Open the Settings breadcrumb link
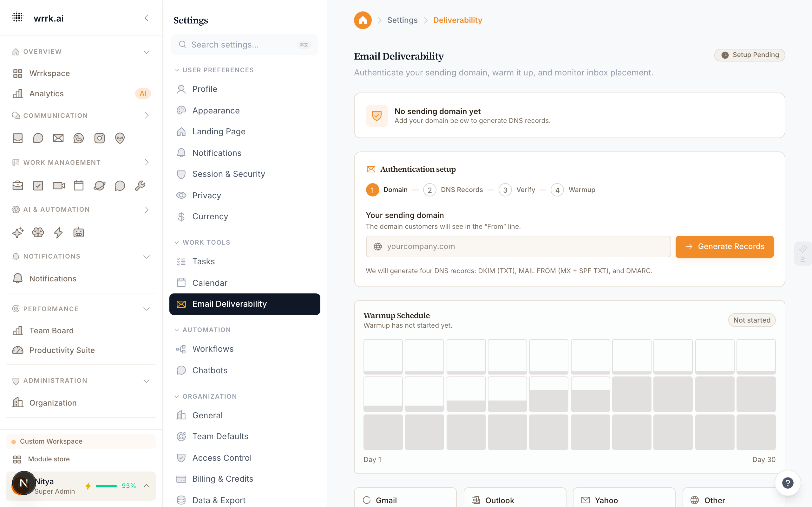This screenshot has height=507, width=812. pyautogui.click(x=402, y=20)
